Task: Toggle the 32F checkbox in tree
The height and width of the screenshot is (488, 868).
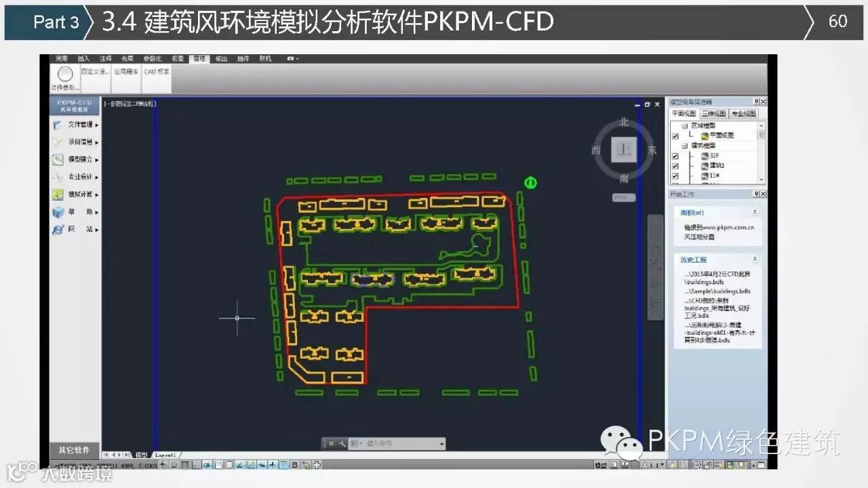Action: [x=675, y=156]
